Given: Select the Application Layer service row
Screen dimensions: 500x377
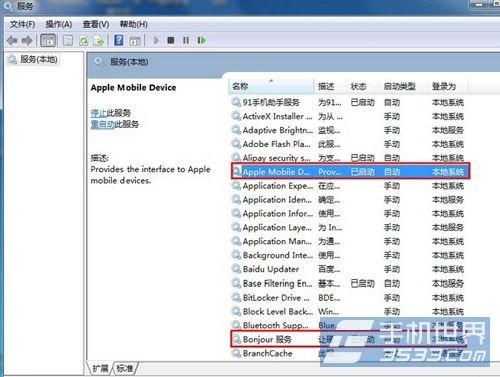Looking at the screenshot, I should click(348, 227).
